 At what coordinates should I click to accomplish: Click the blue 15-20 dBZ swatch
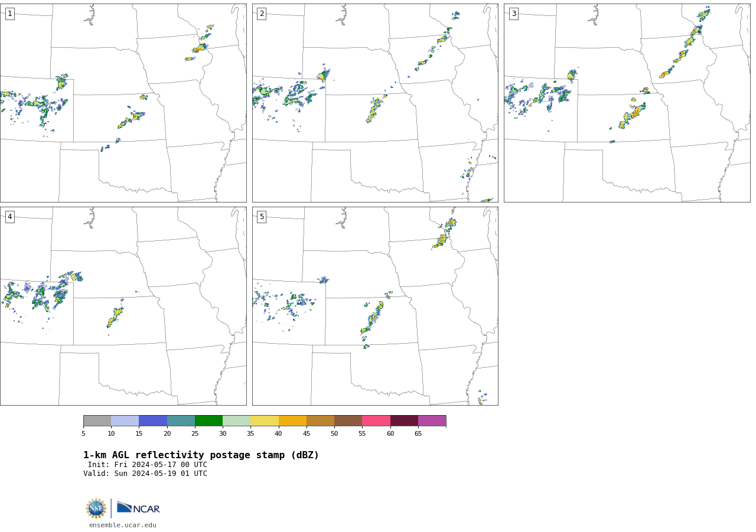tap(153, 420)
